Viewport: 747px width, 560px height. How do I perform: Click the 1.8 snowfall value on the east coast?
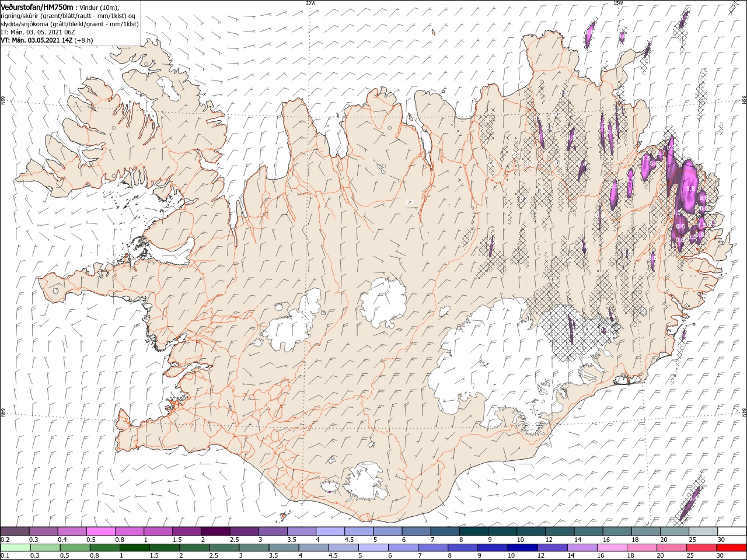point(691,188)
